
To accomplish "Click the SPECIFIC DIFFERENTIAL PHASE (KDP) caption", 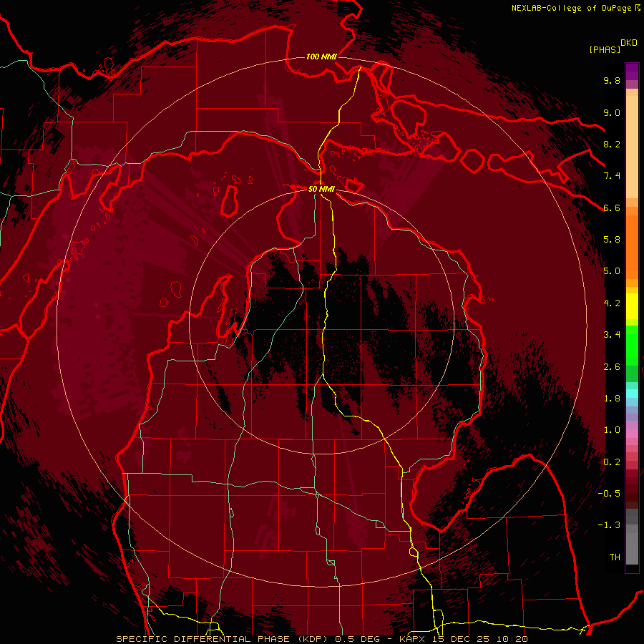I will point(222,639).
